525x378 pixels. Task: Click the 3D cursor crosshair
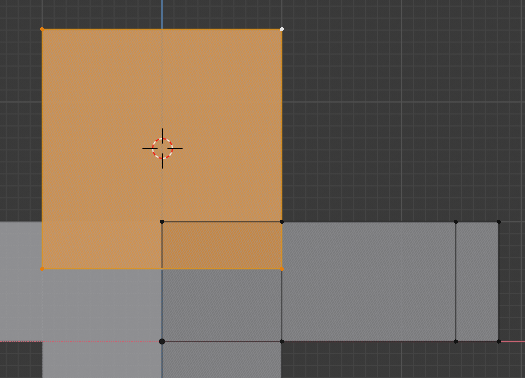tap(162, 148)
